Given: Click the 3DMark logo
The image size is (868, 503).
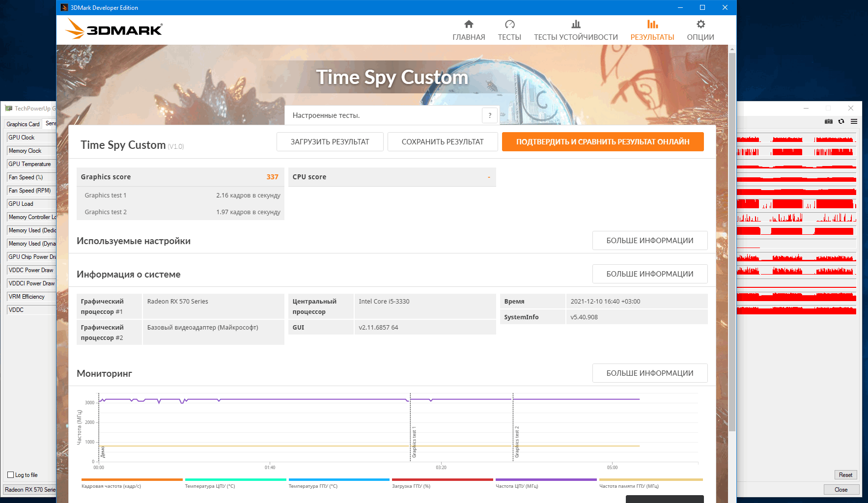Looking at the screenshot, I should pyautogui.click(x=114, y=29).
